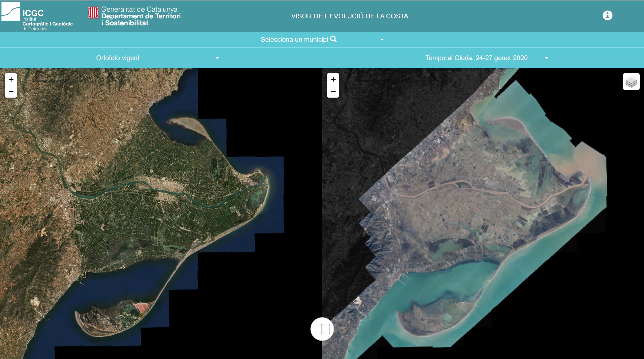
Task: Open the layers control icon
Action: click(631, 82)
